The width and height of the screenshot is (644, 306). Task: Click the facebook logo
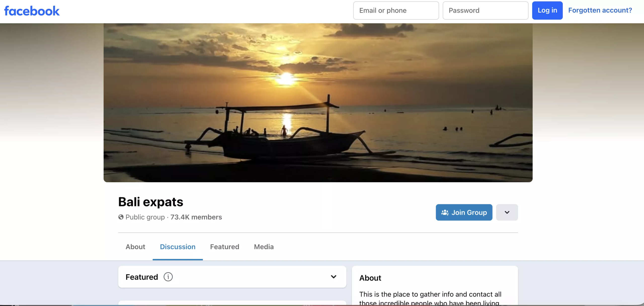(x=32, y=10)
